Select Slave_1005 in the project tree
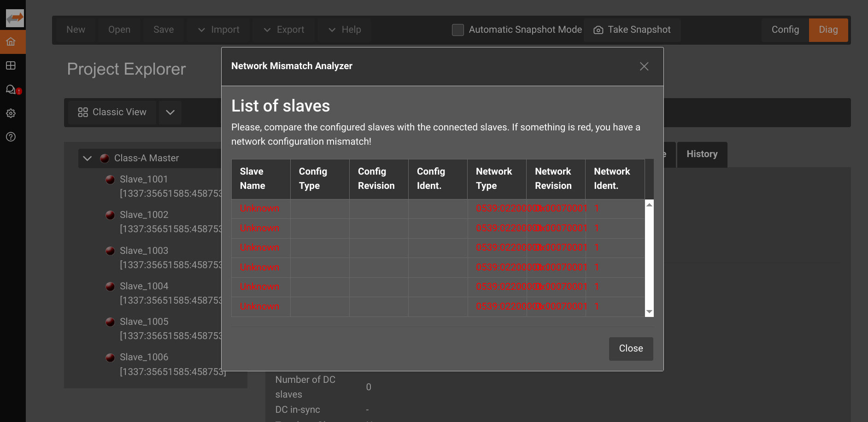 (x=144, y=322)
